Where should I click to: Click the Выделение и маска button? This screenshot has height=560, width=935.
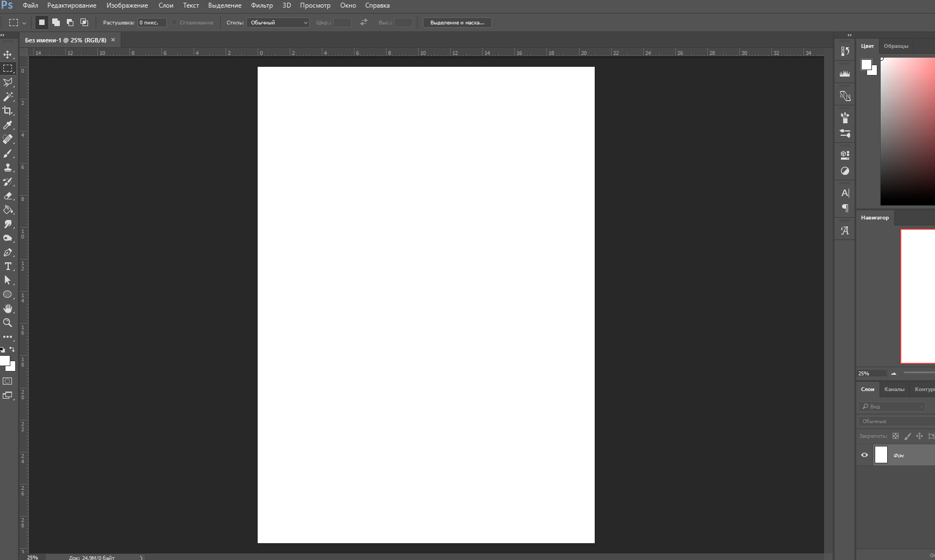tap(457, 22)
